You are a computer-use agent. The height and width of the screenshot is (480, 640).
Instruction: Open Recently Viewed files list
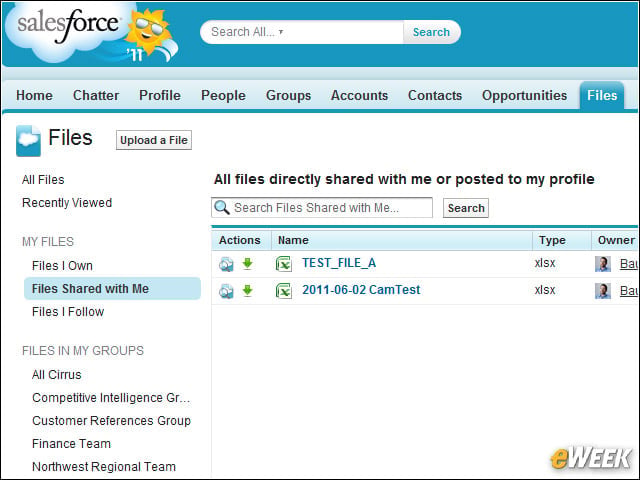[67, 202]
